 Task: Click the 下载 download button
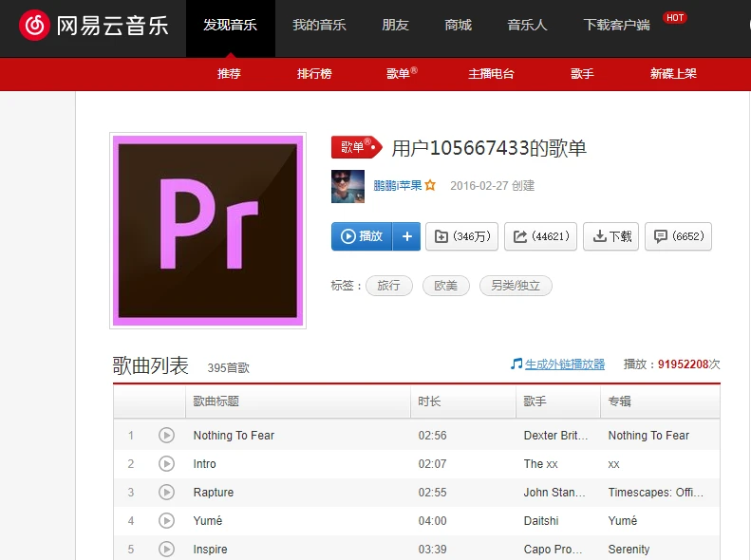611,236
